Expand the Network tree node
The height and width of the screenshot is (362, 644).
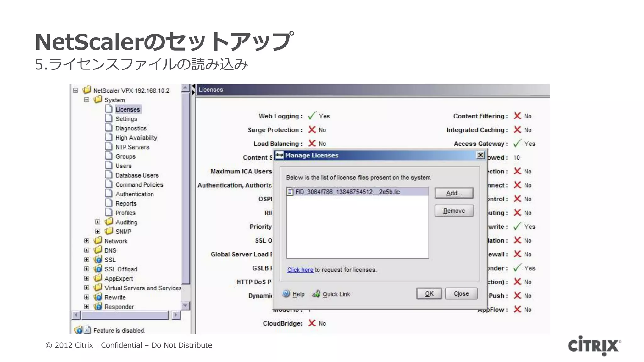click(87, 241)
